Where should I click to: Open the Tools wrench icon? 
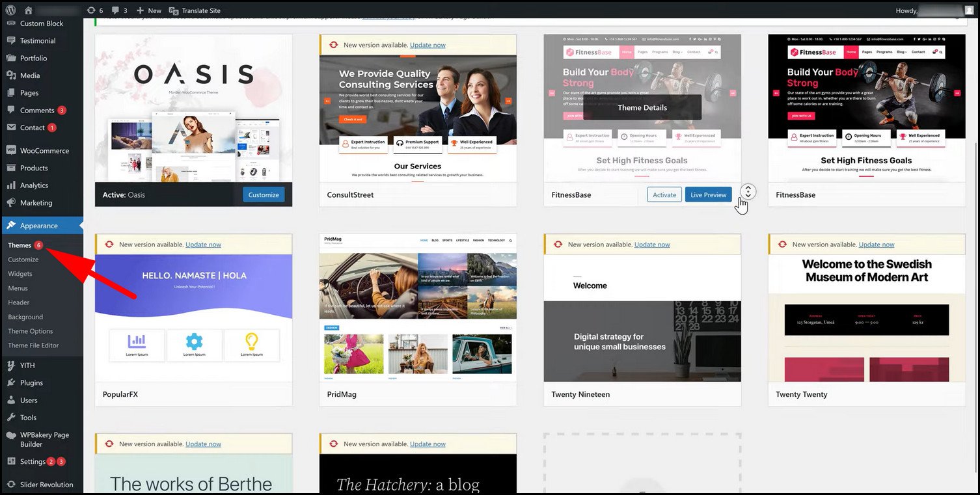pyautogui.click(x=11, y=418)
